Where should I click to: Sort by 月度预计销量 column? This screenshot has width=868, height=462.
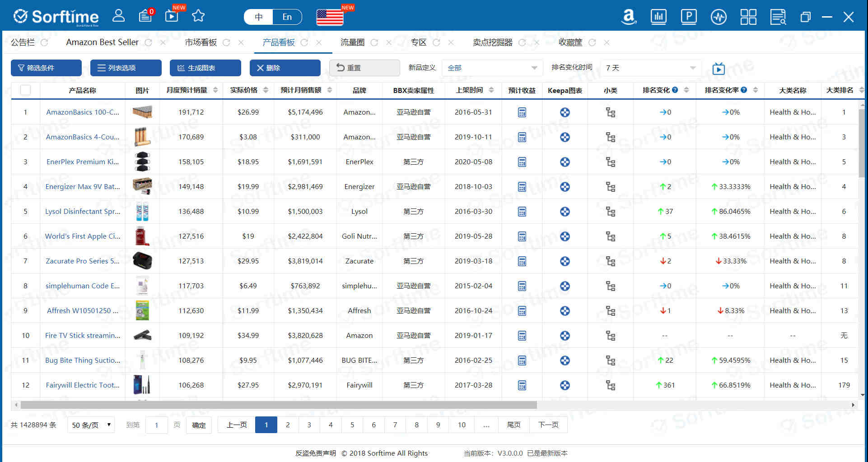215,90
